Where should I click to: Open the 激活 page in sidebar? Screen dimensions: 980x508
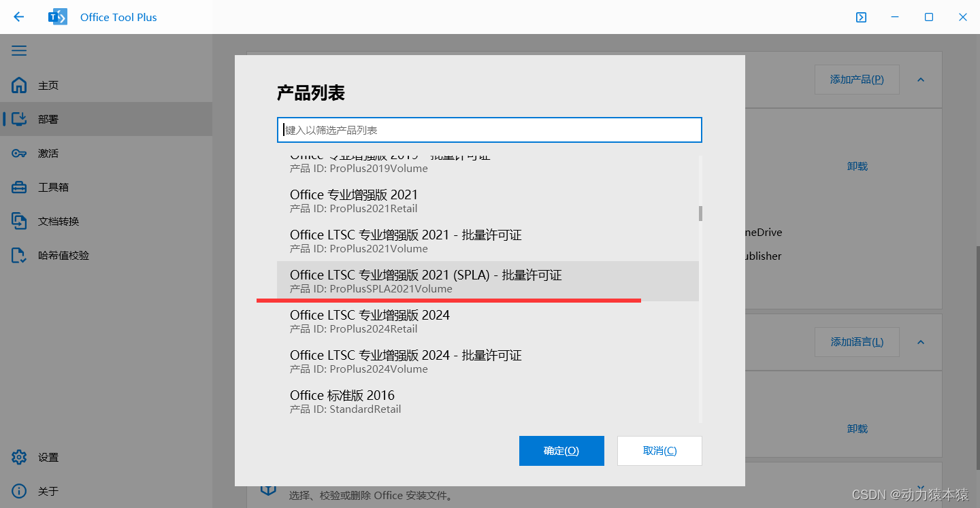pyautogui.click(x=106, y=153)
